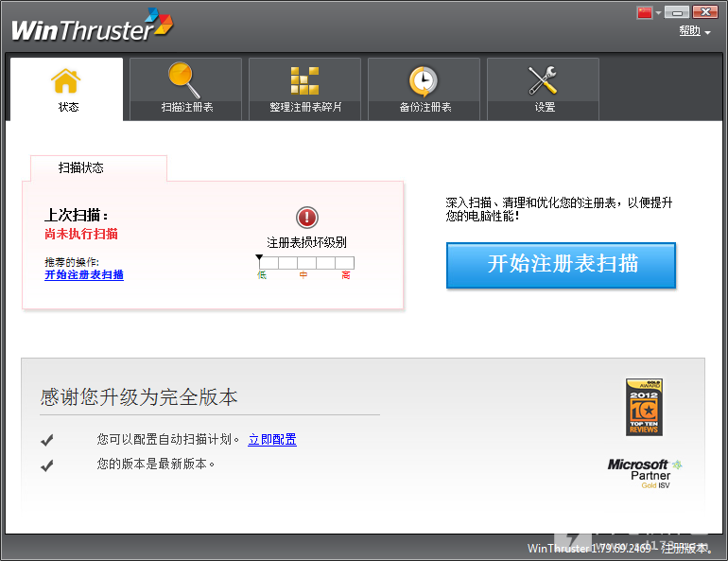Screen dimensions: 728x561
Task: Close the WinThruster window
Action: pyautogui.click(x=705, y=12)
